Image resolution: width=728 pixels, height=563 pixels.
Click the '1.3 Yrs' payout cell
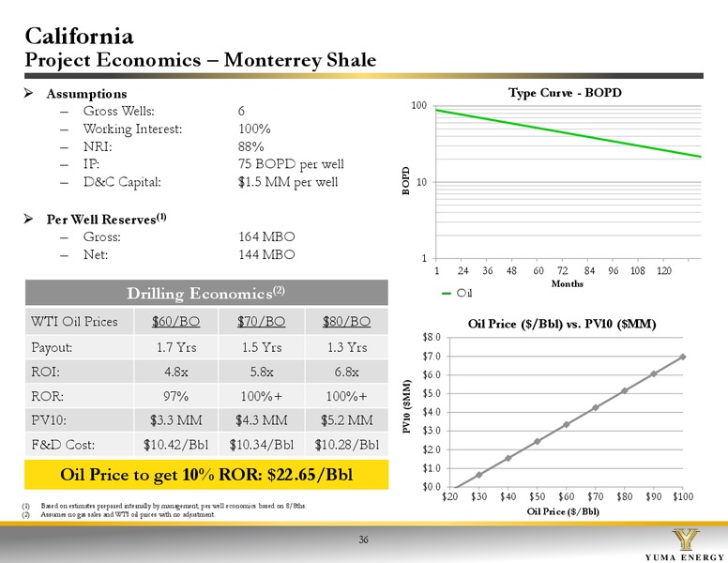click(347, 347)
